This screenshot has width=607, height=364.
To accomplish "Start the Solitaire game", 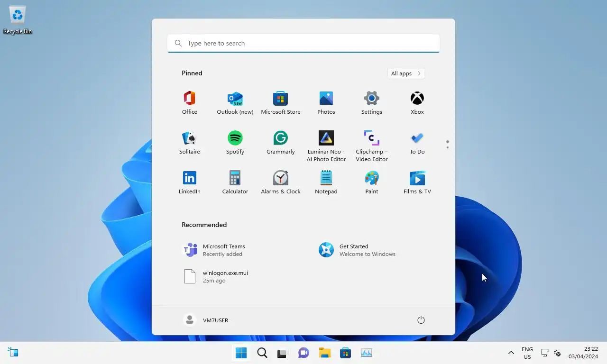I will [x=190, y=143].
